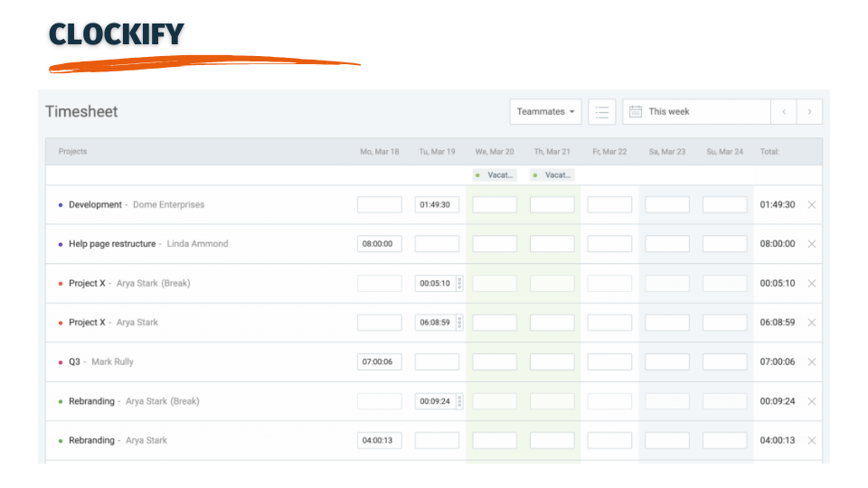Click the calendar icon beside This week
Image resolution: width=868 pixels, height=488 pixels.
pyautogui.click(x=636, y=112)
